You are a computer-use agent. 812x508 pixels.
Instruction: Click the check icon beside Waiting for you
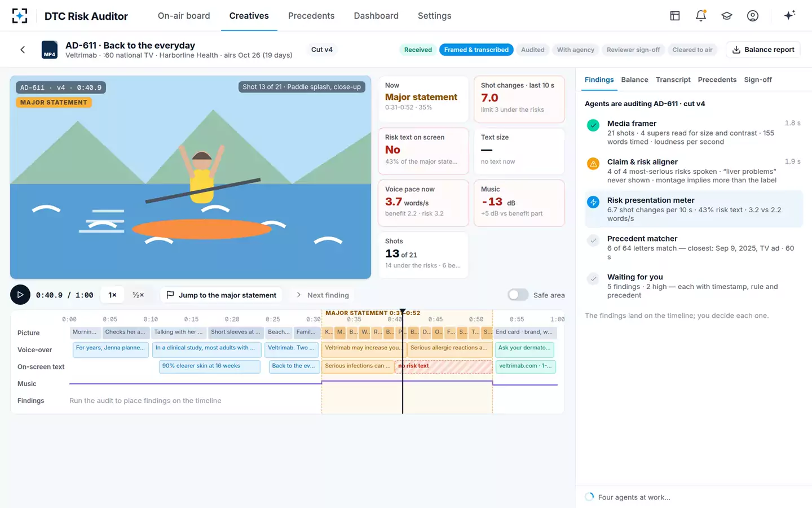tap(593, 279)
